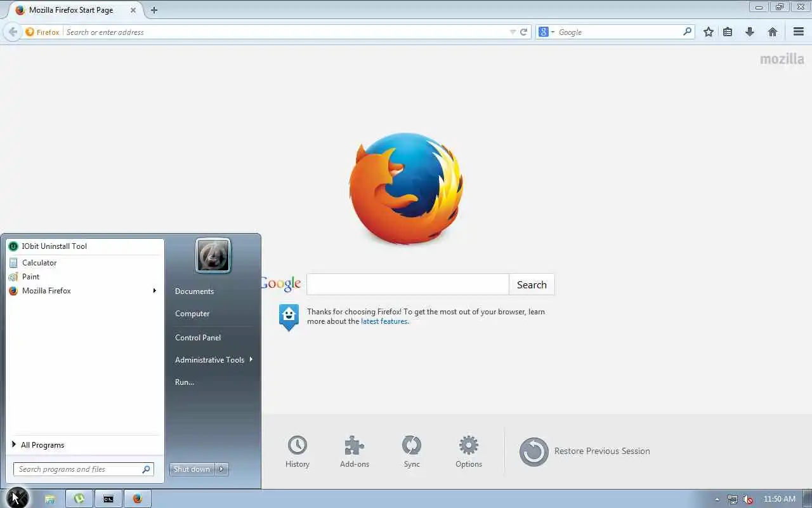Click the Firefox helper icon beside the thanks message
812x508 pixels.
coord(289,317)
